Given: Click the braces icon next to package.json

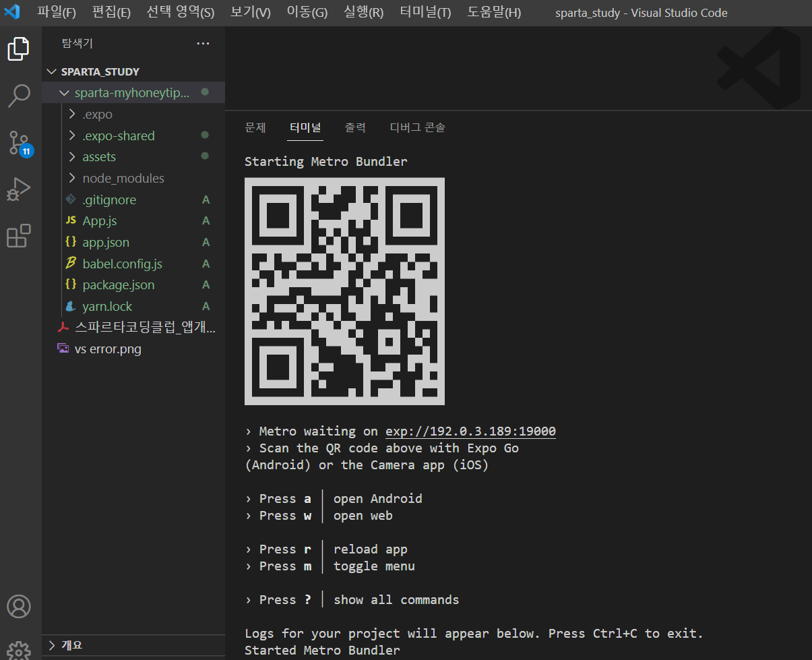Looking at the screenshot, I should (70, 284).
